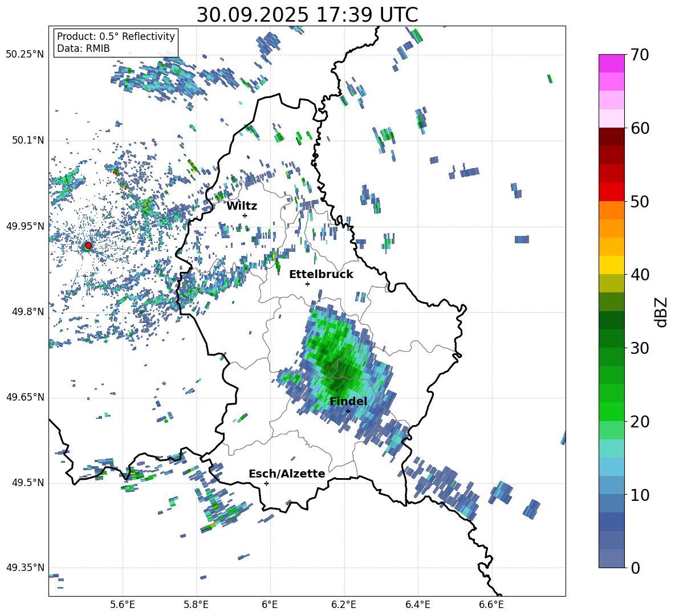Click the 49.5°N latitude label
675x616 pixels.
click(27, 483)
